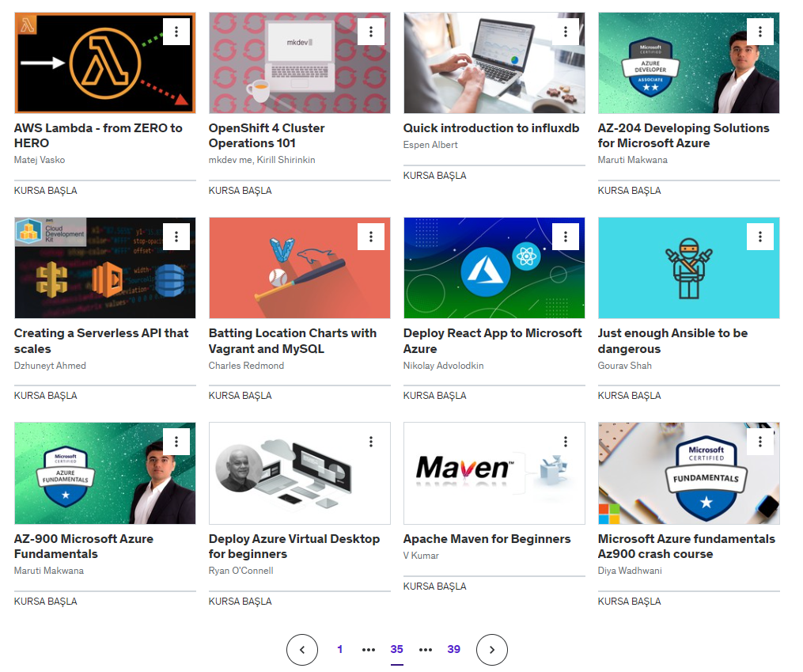The image size is (803, 672).
Task: Open three-dot menu on Apache Maven course
Action: [566, 442]
